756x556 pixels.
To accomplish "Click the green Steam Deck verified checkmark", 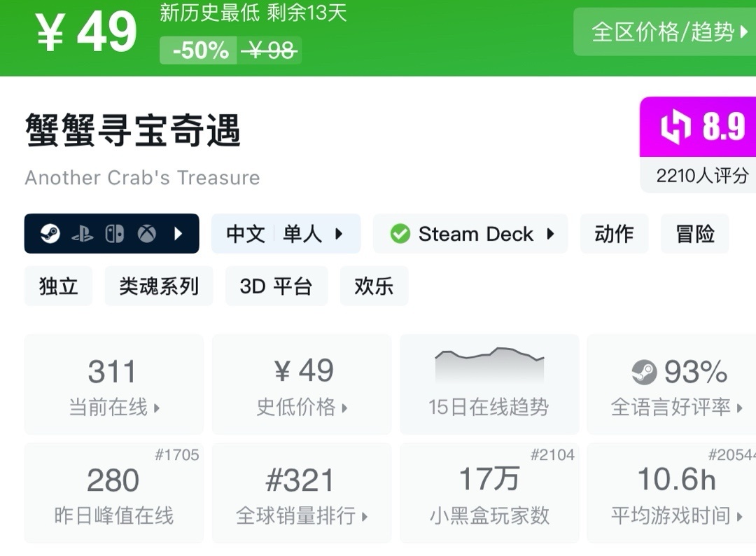I will coord(400,234).
